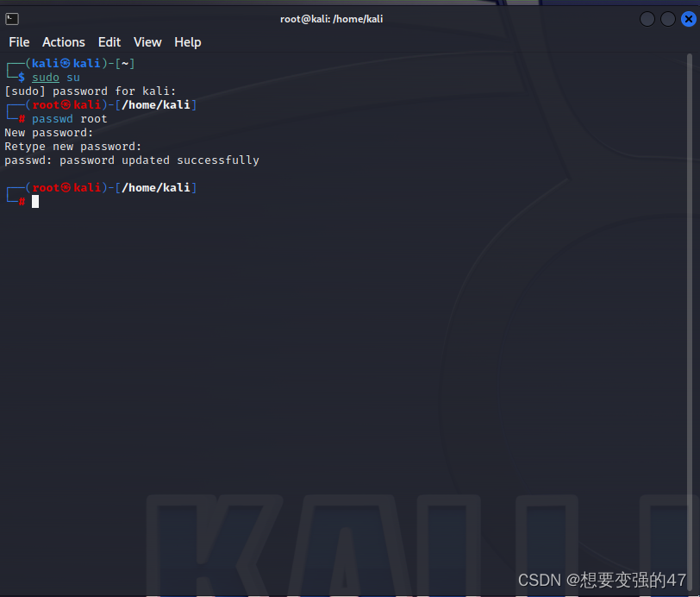Open the Actions menu
The height and width of the screenshot is (597, 700).
pos(64,42)
